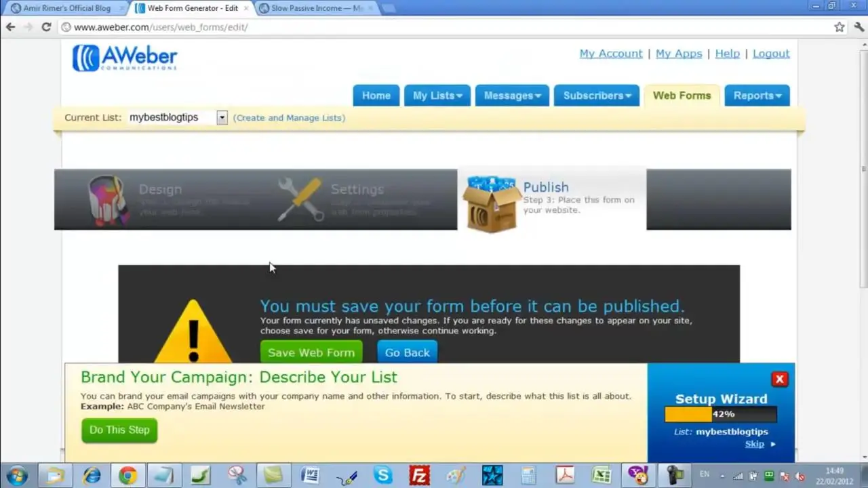
Task: Click the EN language indicator
Action: click(x=704, y=474)
